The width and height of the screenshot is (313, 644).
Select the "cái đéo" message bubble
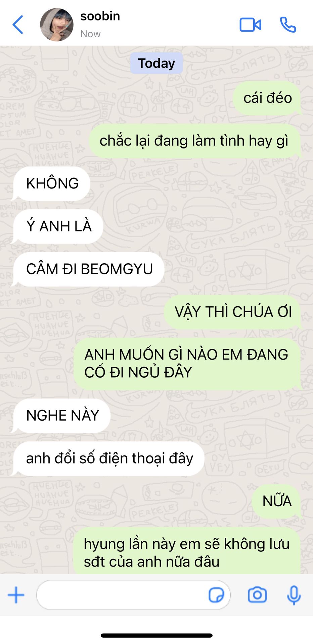[267, 98]
